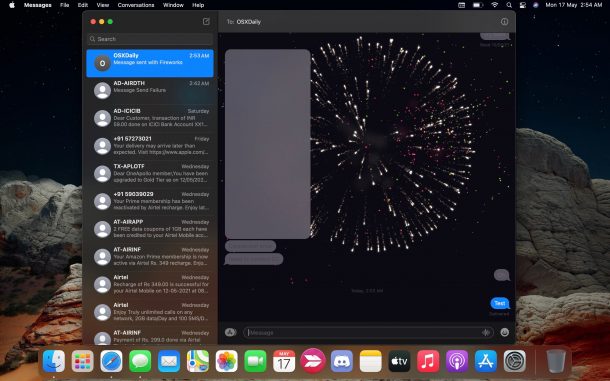The height and width of the screenshot is (381, 610).
Task: Open Launchpad from the Dock
Action: pos(82,361)
